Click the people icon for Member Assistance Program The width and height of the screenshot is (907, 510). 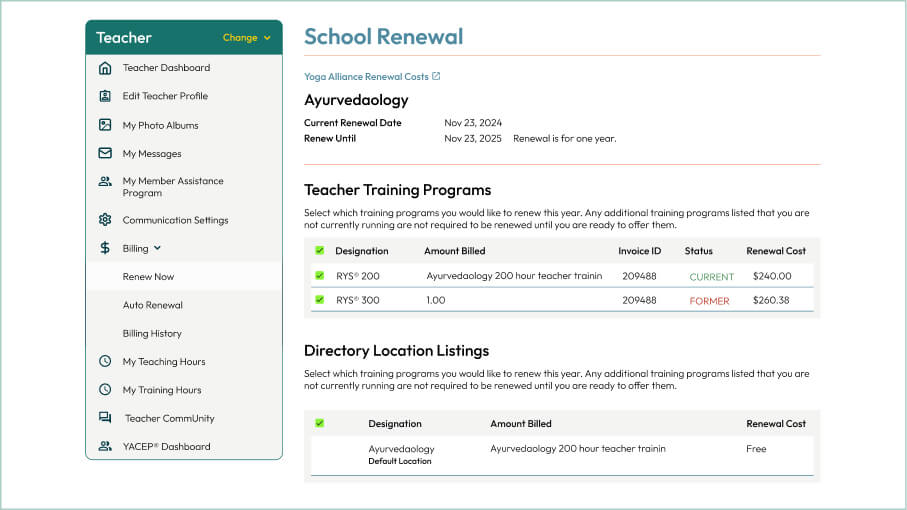[x=105, y=181]
